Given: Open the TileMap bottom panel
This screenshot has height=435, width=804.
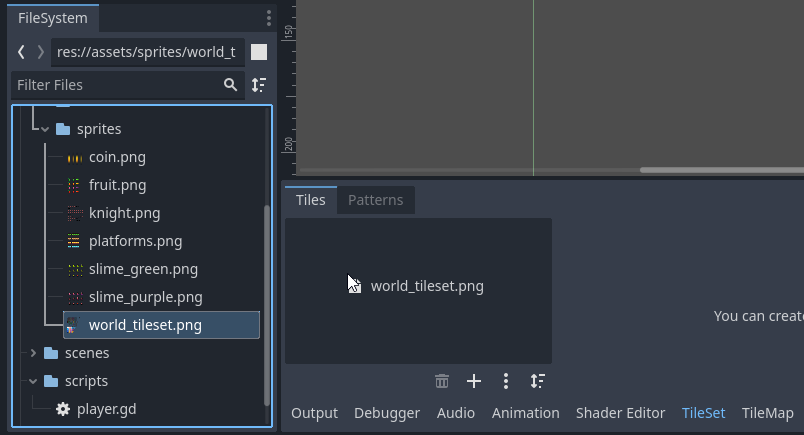Looking at the screenshot, I should (767, 413).
